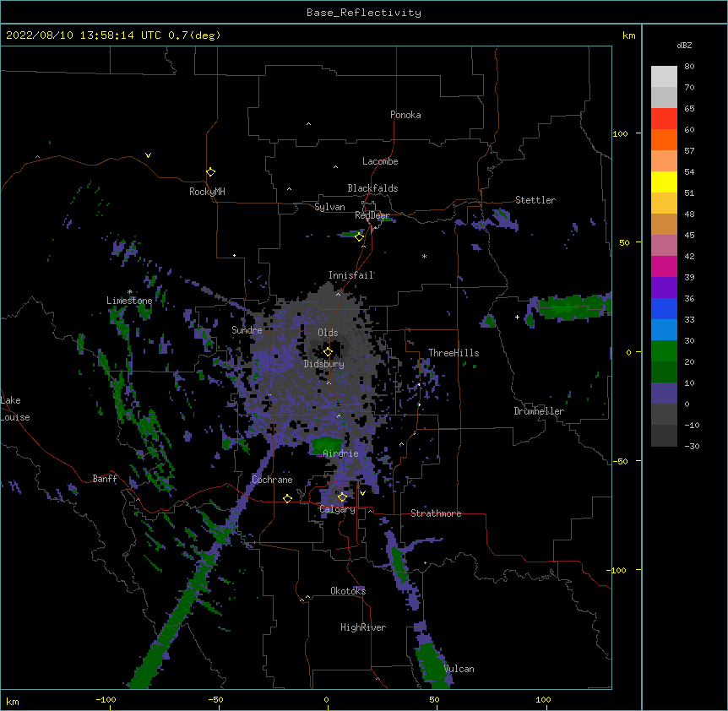Pick the dark orange 60 dBZ legend swatch
Viewport: 728px width, 711px height.
click(x=664, y=139)
